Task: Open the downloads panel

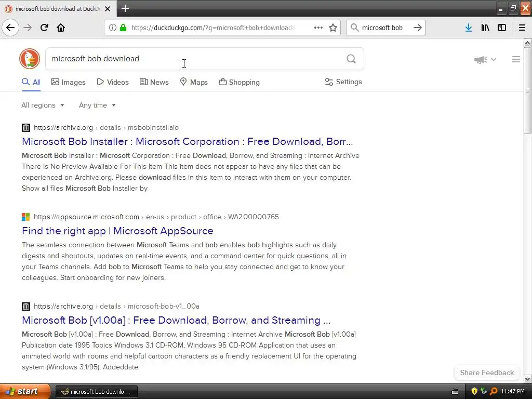Action: 469,28
